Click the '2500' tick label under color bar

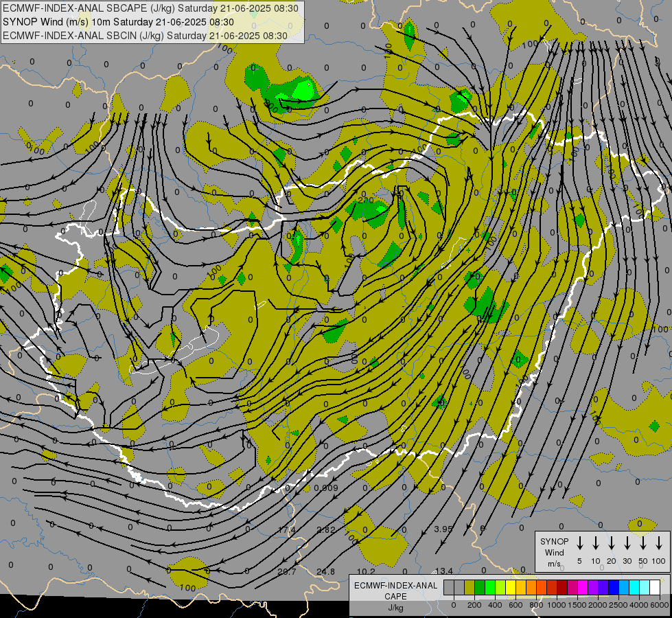click(x=618, y=605)
